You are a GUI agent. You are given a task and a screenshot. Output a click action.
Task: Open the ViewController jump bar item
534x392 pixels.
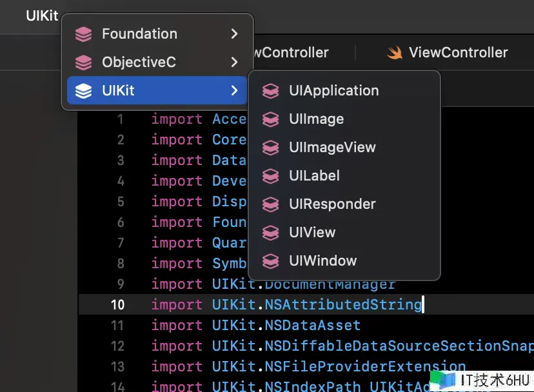point(458,53)
